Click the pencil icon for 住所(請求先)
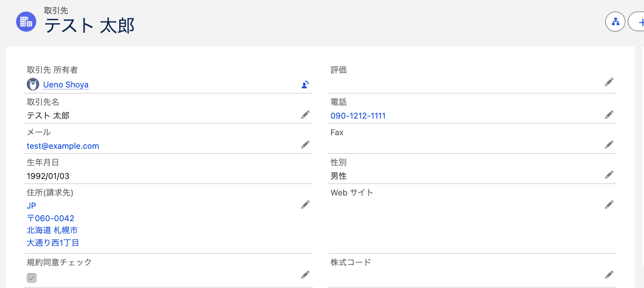The height and width of the screenshot is (288, 644). [305, 205]
